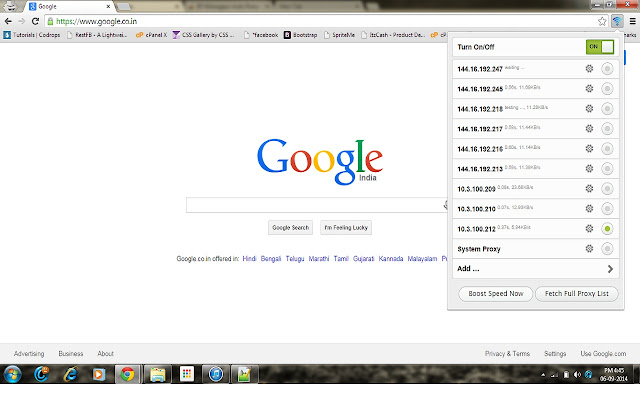Select radio button for proxy 144.16.192.247

coord(607,69)
